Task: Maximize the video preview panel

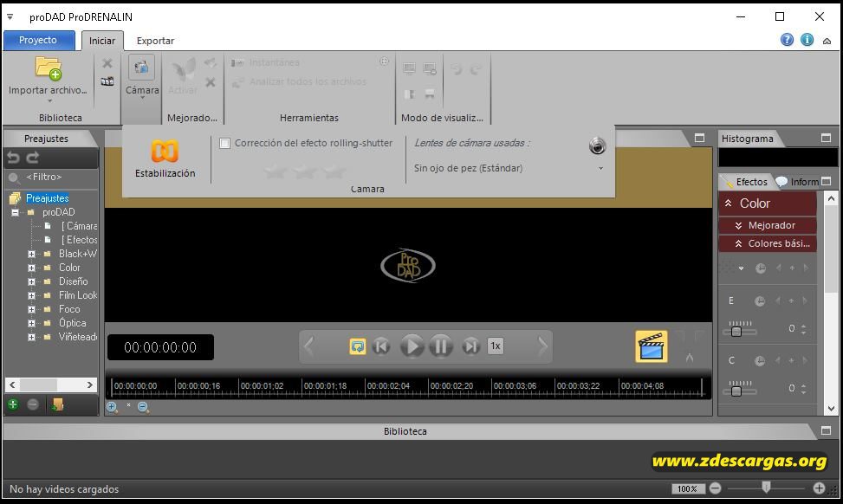Action: pos(699,138)
